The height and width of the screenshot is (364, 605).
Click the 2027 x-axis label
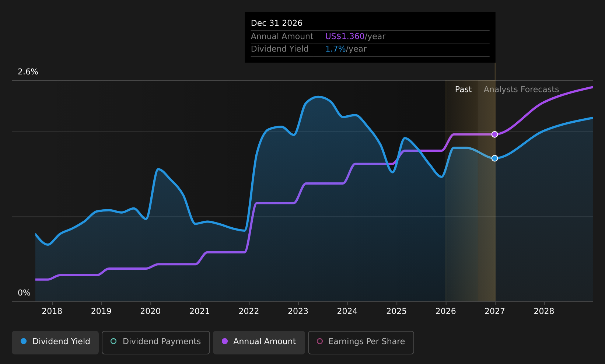495,311
